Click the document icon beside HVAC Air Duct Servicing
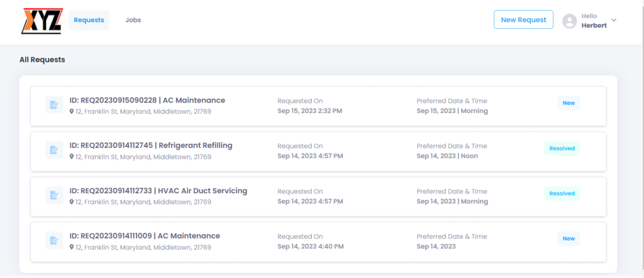This screenshot has height=278, width=644. point(54,196)
